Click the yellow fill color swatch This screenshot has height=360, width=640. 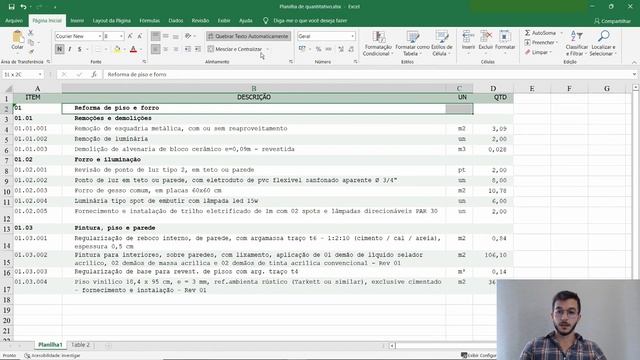pos(117,50)
